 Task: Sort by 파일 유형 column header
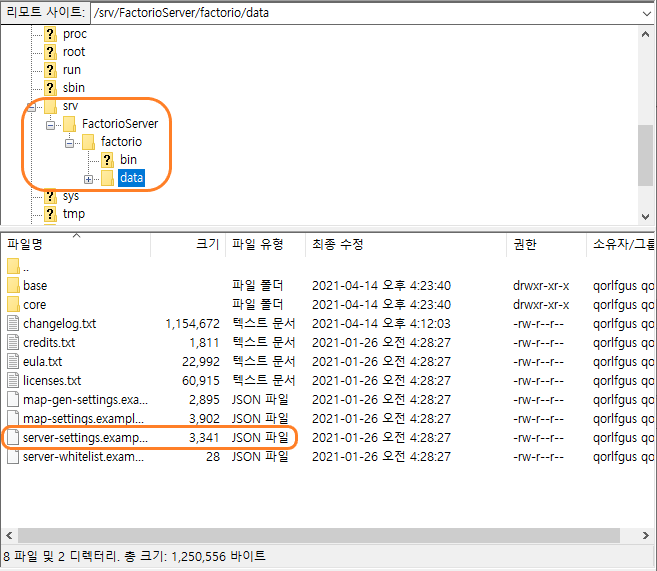266,244
